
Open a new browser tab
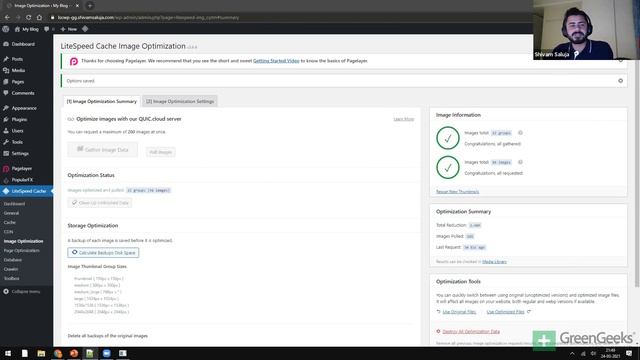pos(90,6)
